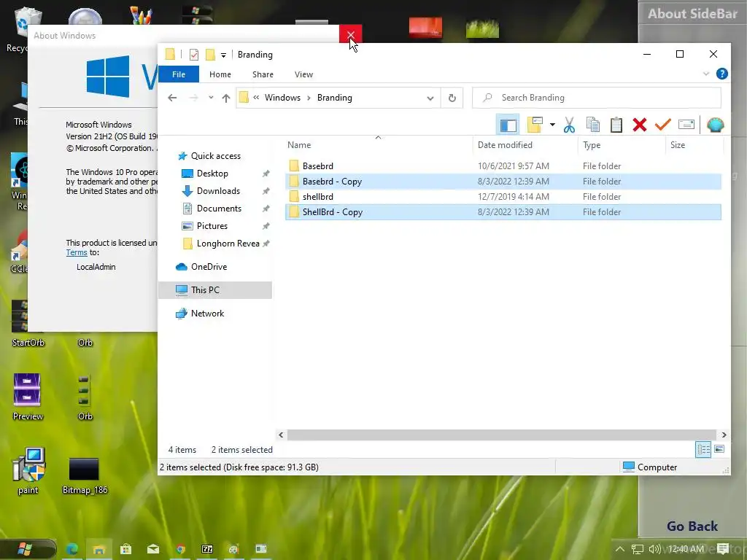Paste with the clipboard icon
Image resolution: width=747 pixels, height=560 pixels.
616,125
